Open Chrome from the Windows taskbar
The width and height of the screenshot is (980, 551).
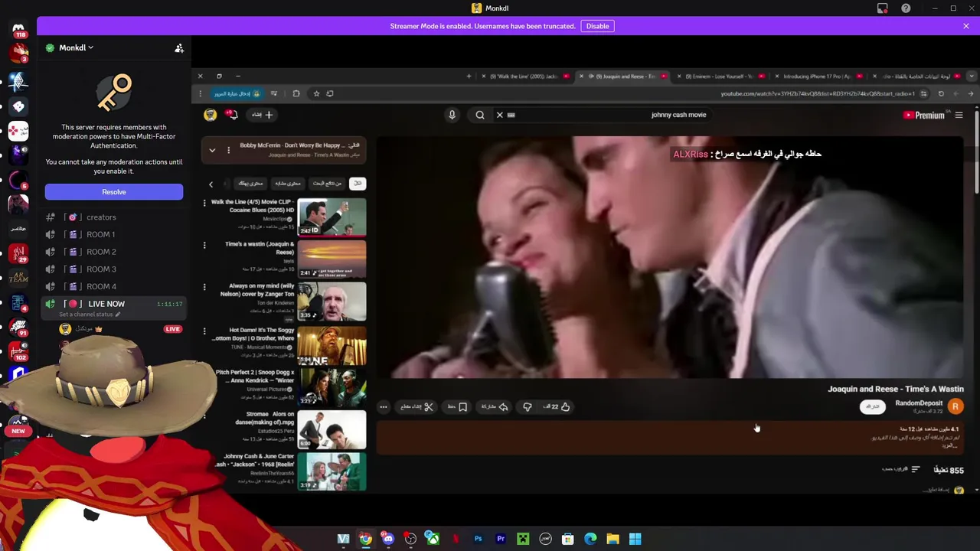[x=366, y=539]
